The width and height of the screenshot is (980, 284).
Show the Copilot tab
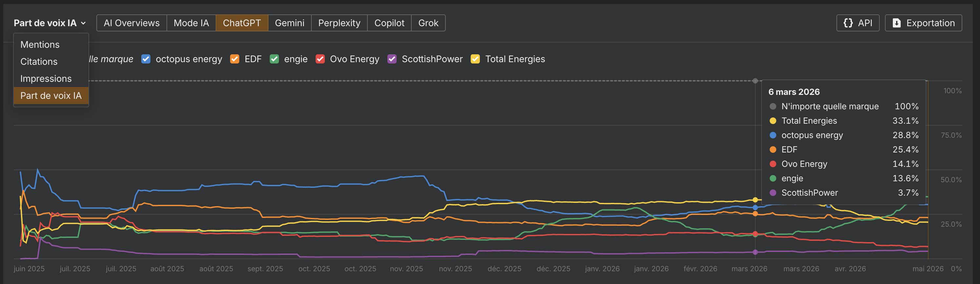point(389,23)
